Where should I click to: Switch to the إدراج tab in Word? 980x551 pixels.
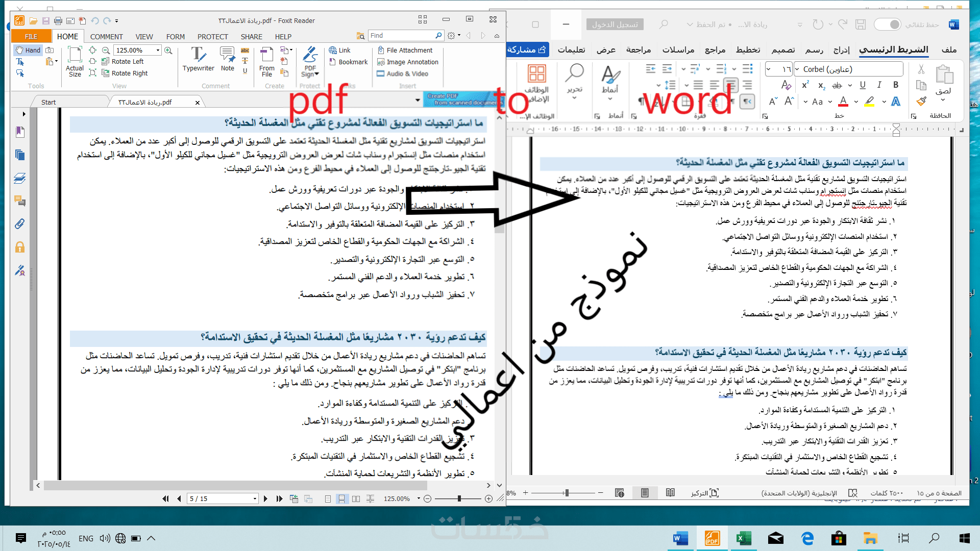[841, 50]
